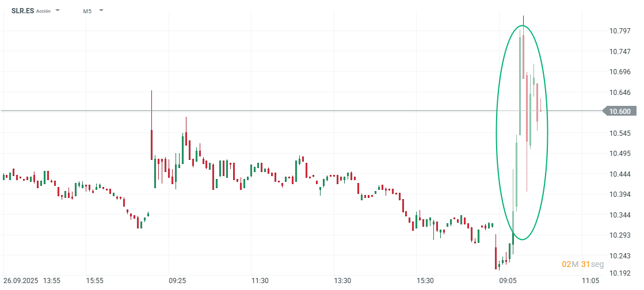
Task: Click the 15:30 time axis label
Action: click(425, 281)
